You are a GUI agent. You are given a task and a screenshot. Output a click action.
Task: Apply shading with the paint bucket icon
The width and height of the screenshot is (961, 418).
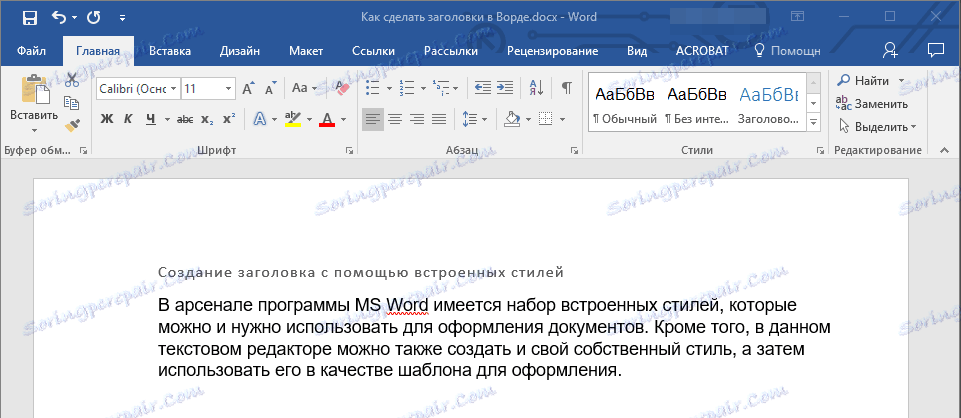pos(512,119)
